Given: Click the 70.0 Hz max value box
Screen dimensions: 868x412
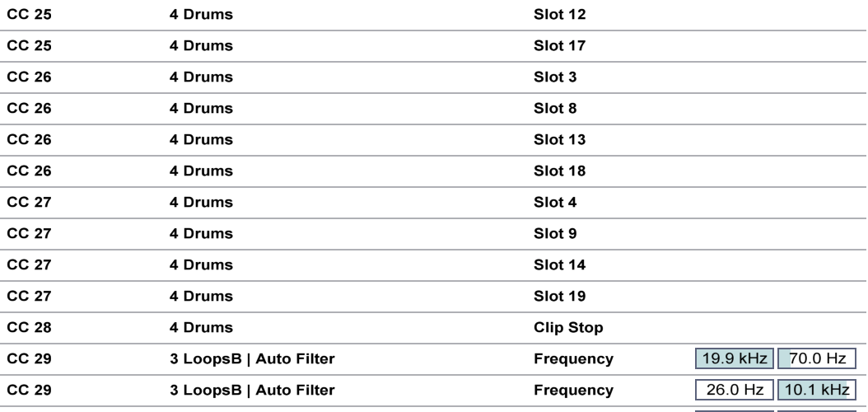Looking at the screenshot, I should pos(817,358).
